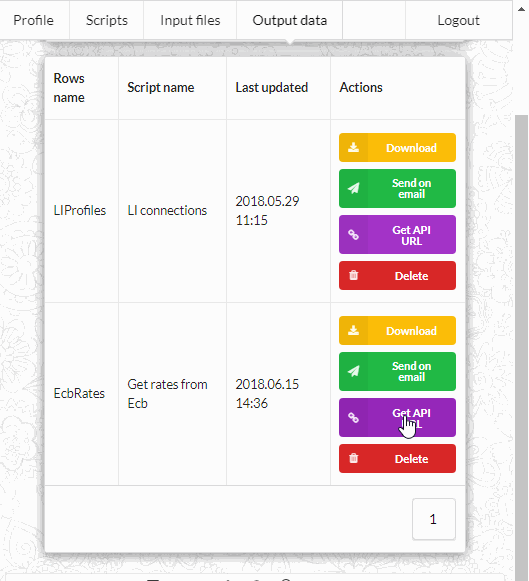Select the Output data tab

pyautogui.click(x=290, y=20)
